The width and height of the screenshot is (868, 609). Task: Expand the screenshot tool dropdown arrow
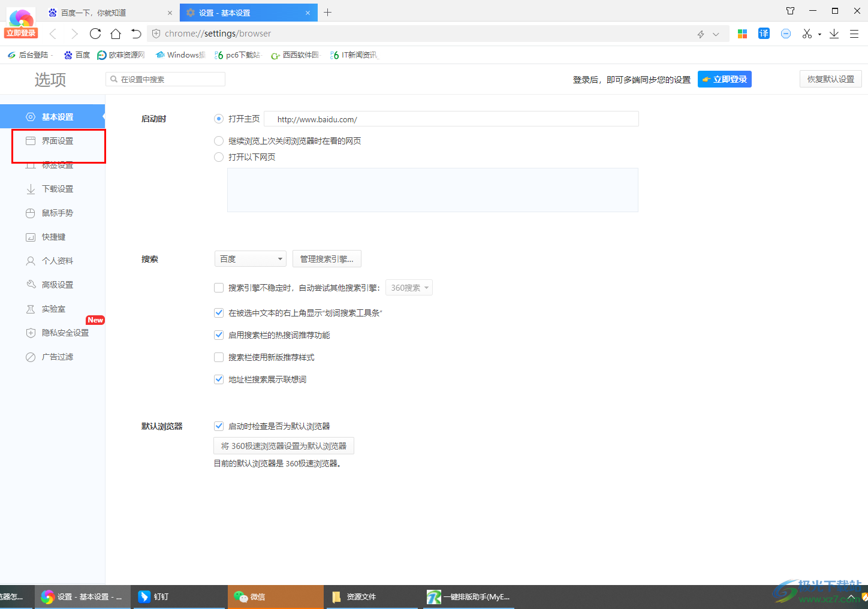pos(819,34)
